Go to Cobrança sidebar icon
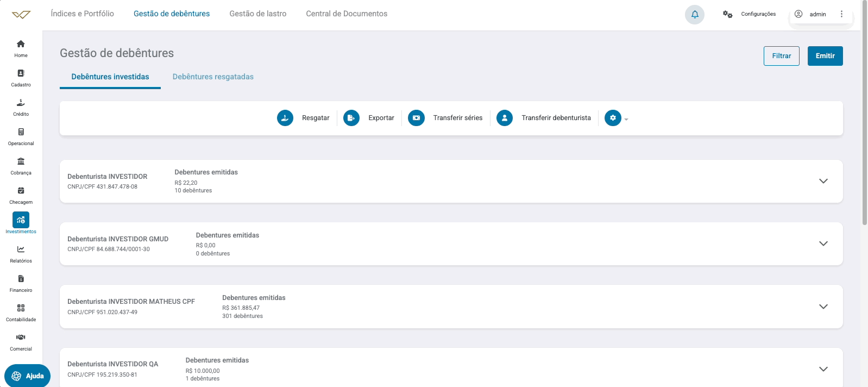 click(21, 165)
